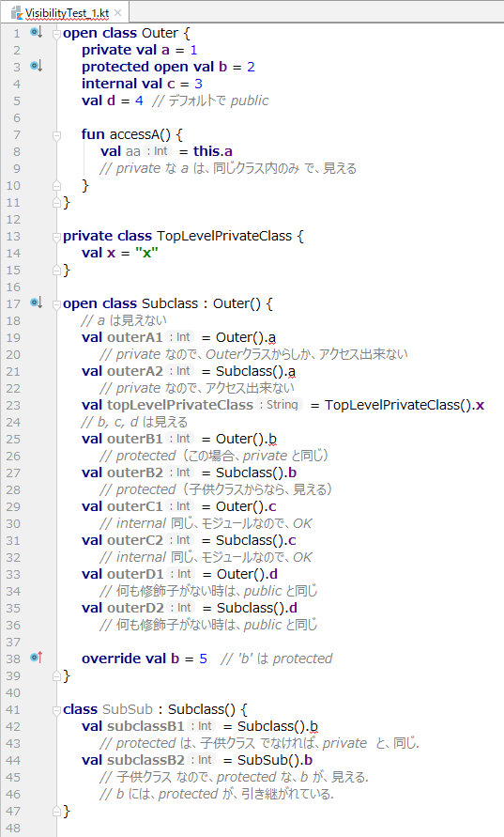Click the fold end marker on line 10
This screenshot has width=504, height=837.
56,186
